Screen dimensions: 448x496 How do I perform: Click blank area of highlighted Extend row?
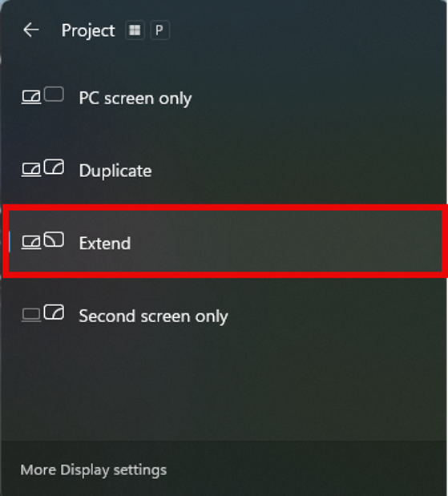pos(285,241)
